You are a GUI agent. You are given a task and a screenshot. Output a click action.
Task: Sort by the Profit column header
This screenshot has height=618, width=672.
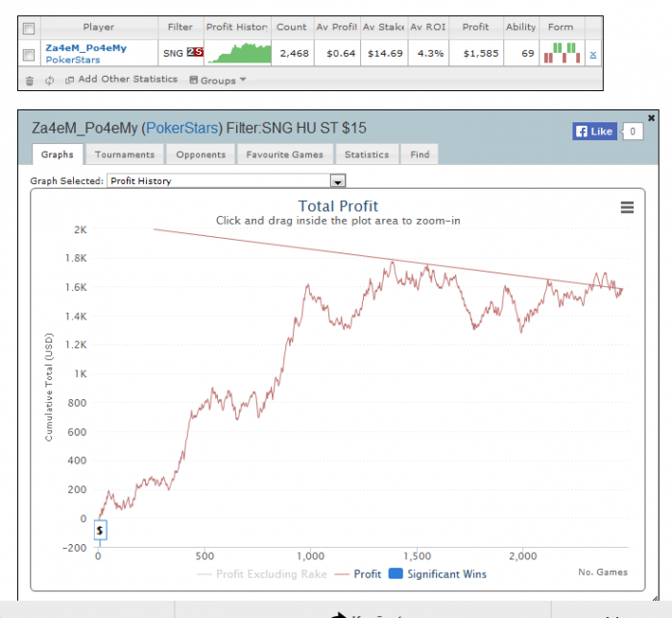coord(476,27)
